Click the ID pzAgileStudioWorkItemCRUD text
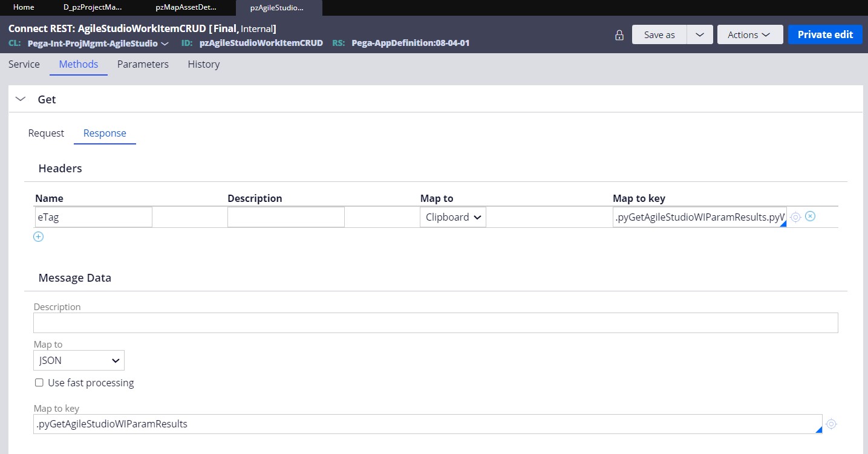The width and height of the screenshot is (868, 454). point(261,44)
